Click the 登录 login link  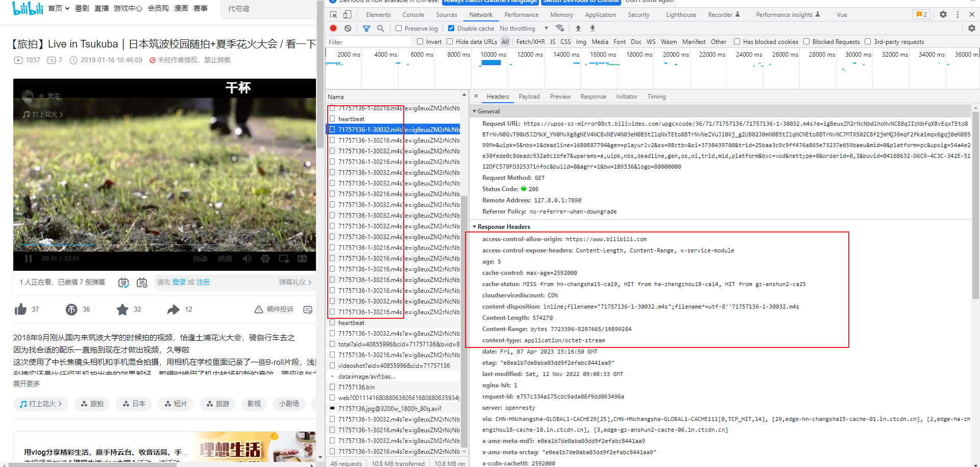click(x=179, y=282)
